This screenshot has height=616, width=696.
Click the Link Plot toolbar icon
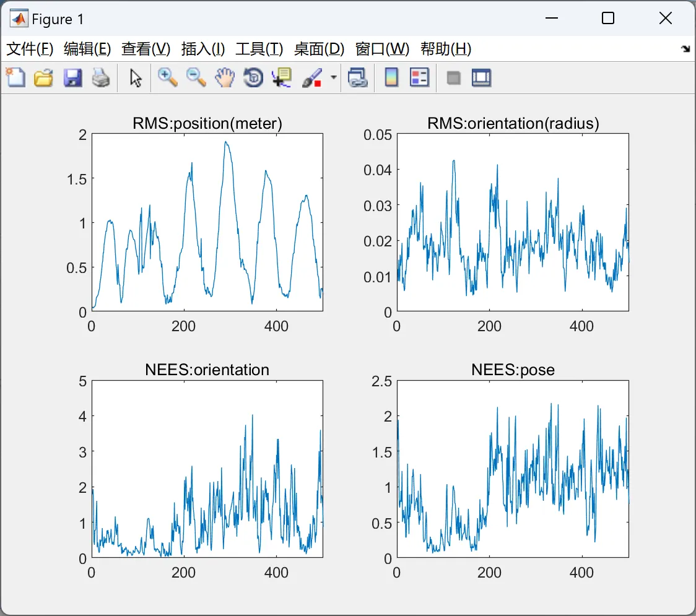[x=358, y=77]
